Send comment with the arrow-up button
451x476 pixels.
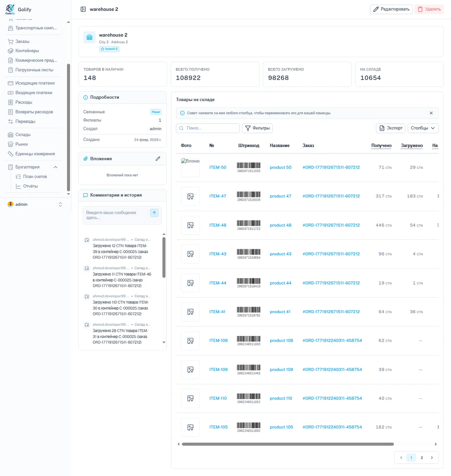154,213
